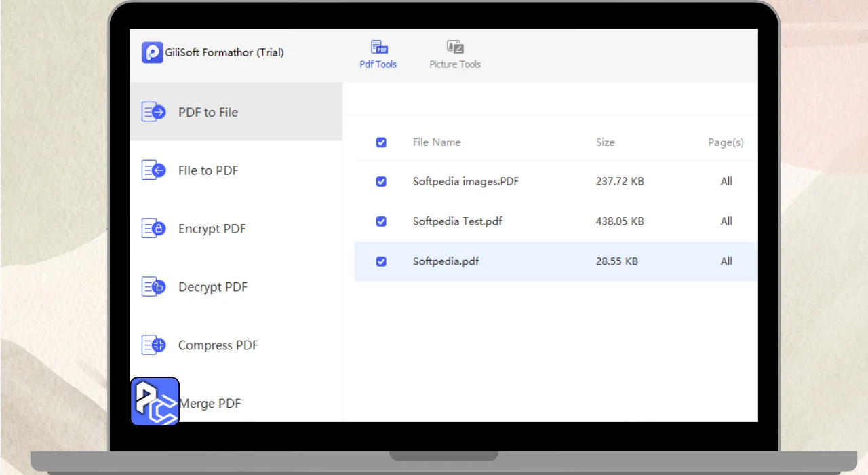Click the GiliSoft Formathor app logo icon

click(152, 52)
